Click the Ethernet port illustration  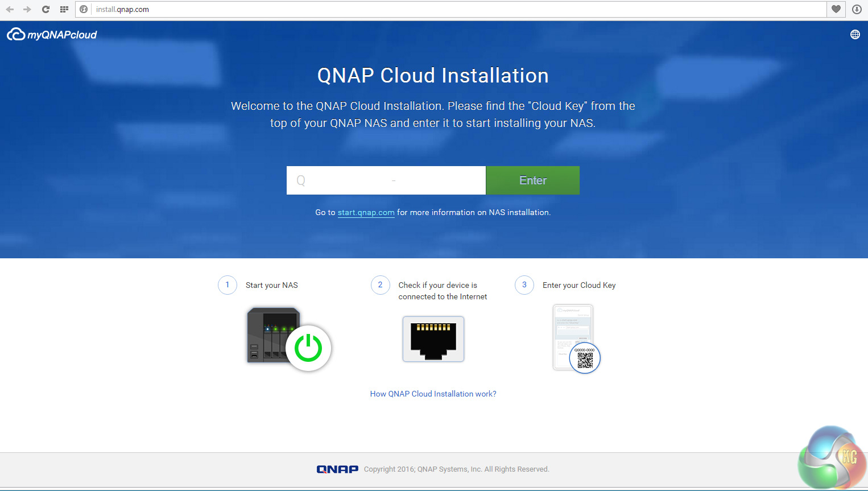(x=433, y=339)
